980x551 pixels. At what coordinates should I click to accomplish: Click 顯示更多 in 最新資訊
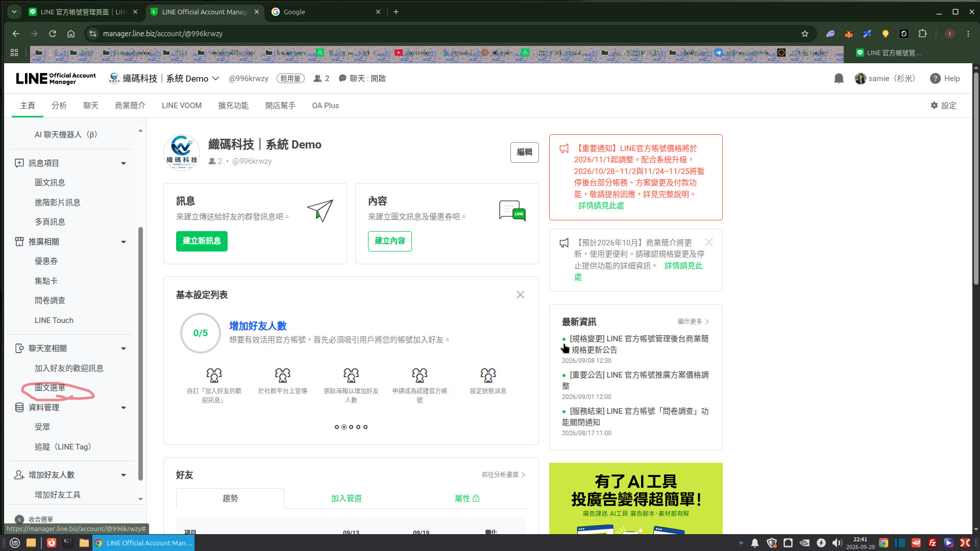pos(693,321)
